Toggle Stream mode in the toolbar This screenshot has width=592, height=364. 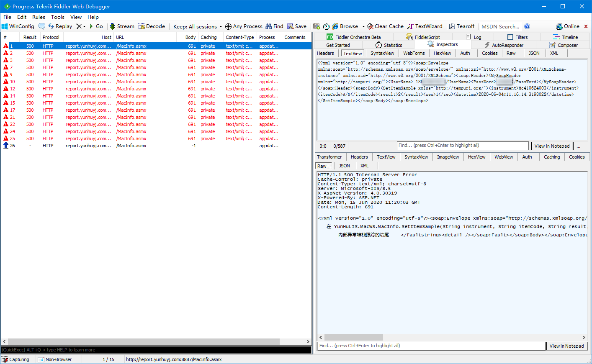[122, 26]
